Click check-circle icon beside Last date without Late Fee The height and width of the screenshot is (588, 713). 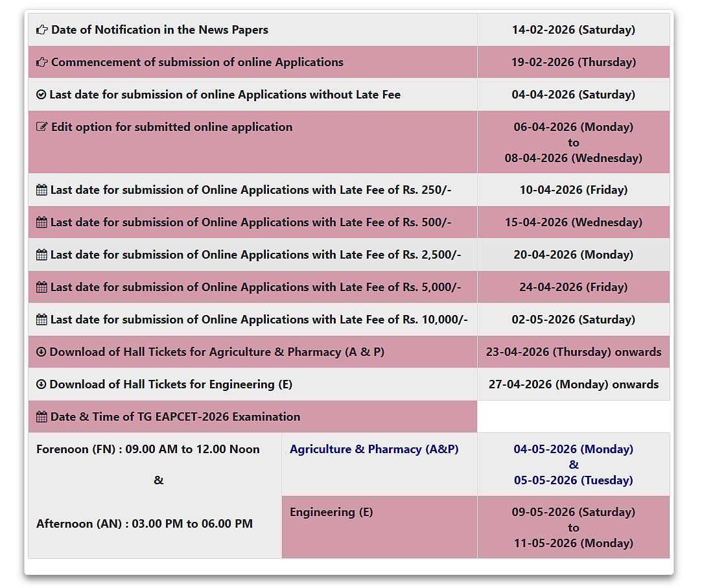41,95
